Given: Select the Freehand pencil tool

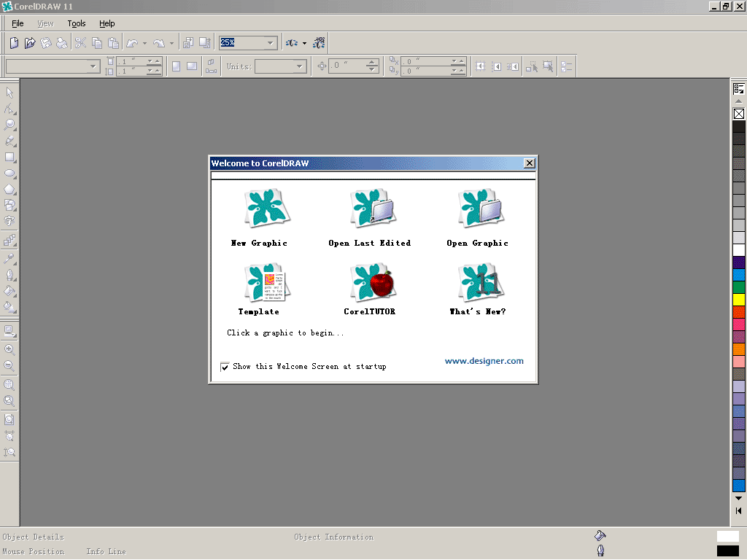Looking at the screenshot, I should coord(9,141).
